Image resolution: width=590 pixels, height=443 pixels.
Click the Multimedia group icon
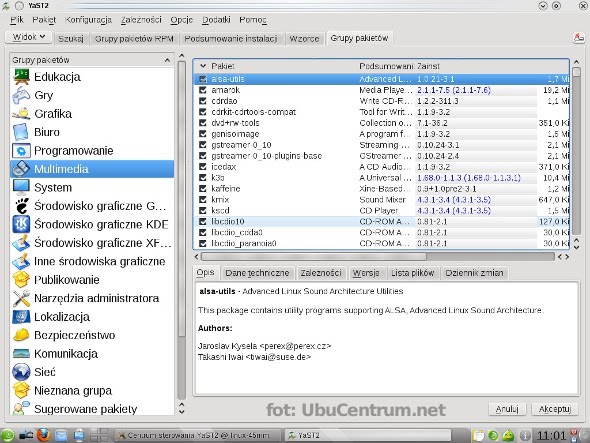[x=21, y=169]
